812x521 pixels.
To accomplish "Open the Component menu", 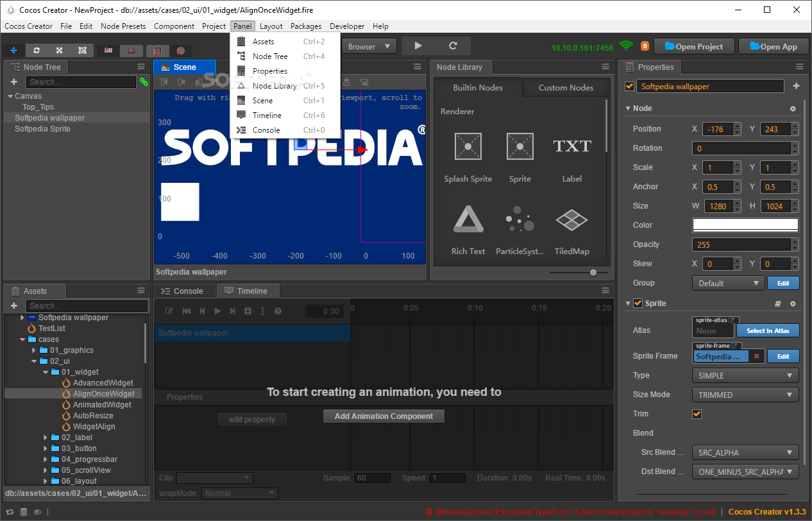I will pos(174,26).
